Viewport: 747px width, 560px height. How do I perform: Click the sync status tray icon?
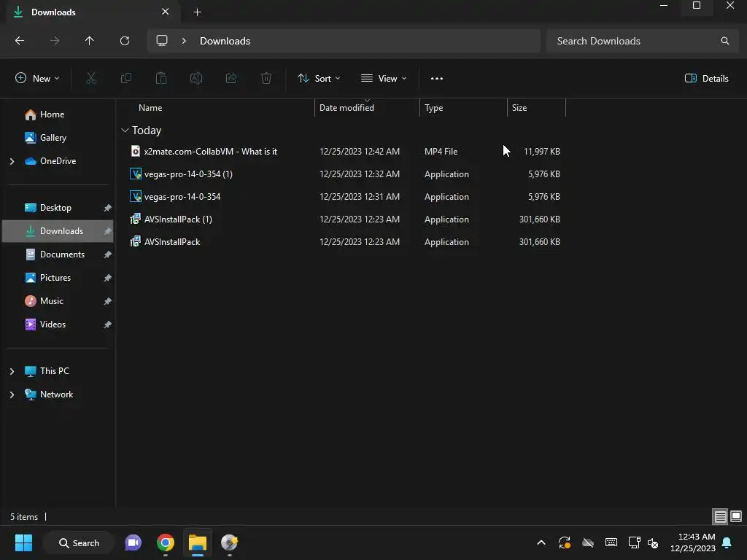tap(565, 542)
